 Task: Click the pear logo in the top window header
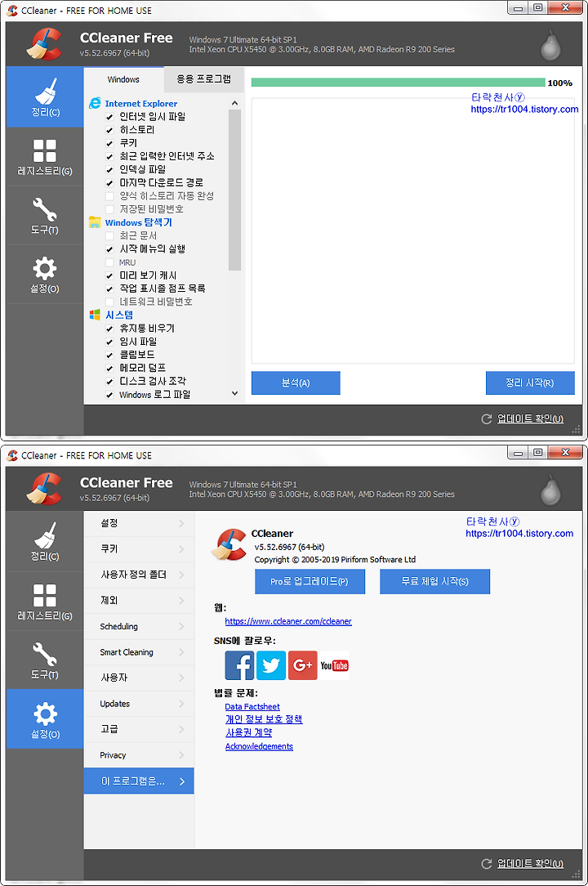(550, 45)
